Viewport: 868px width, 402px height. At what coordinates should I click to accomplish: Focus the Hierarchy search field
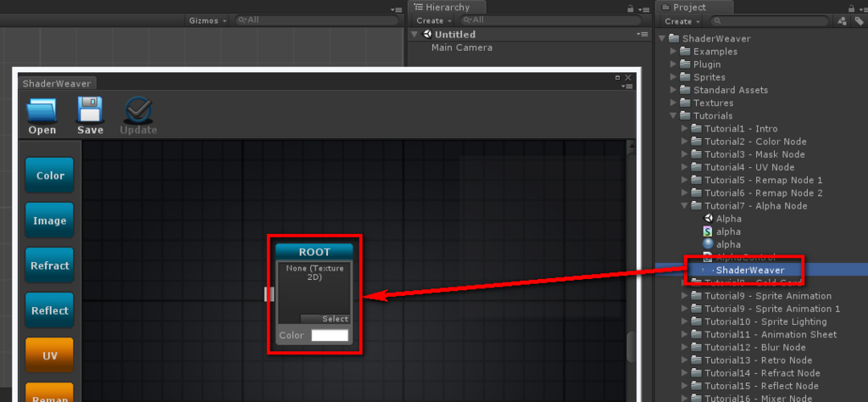pyautogui.click(x=553, y=20)
